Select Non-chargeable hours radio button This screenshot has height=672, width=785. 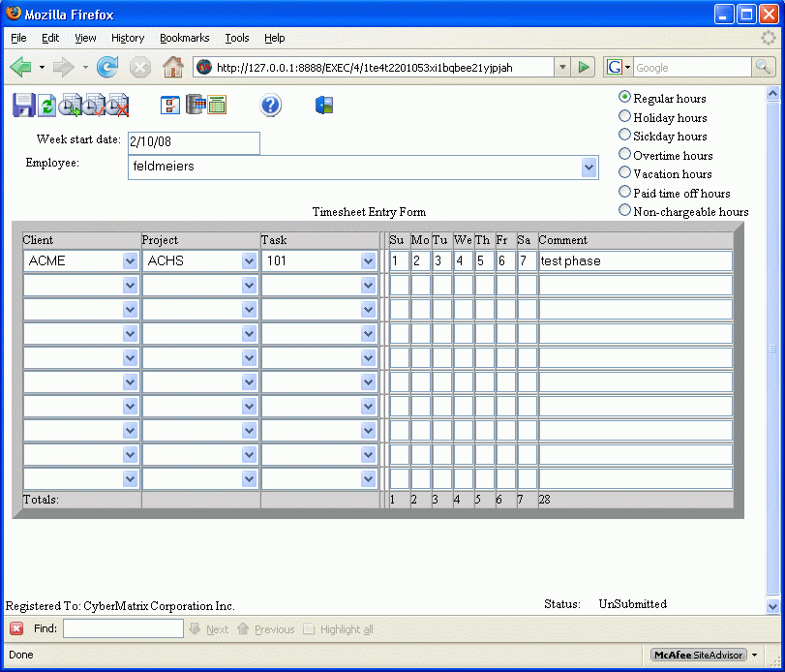(x=624, y=210)
